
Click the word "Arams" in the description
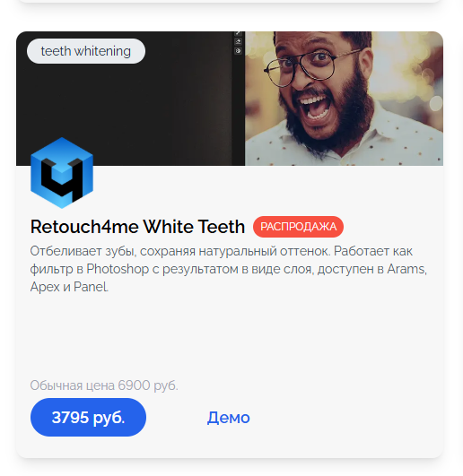pyautogui.click(x=406, y=269)
